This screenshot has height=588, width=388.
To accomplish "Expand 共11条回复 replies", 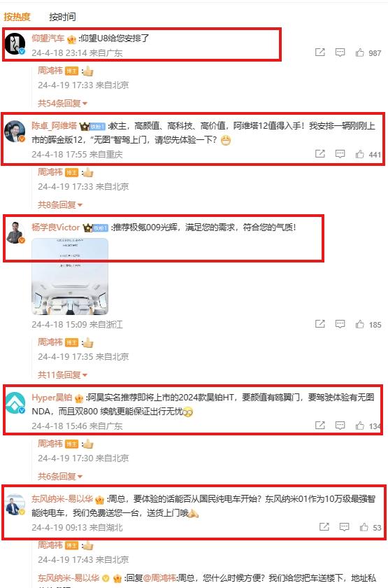I will point(62,374).
